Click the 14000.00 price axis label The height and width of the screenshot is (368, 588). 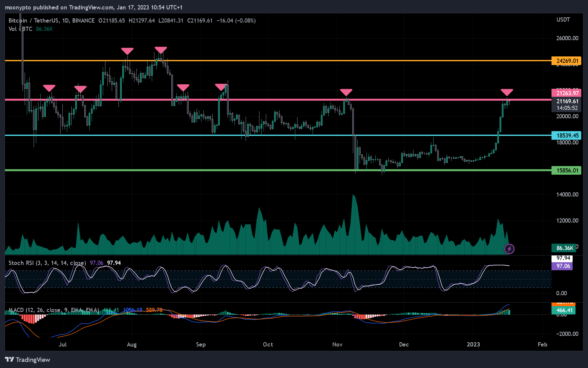[567, 195]
